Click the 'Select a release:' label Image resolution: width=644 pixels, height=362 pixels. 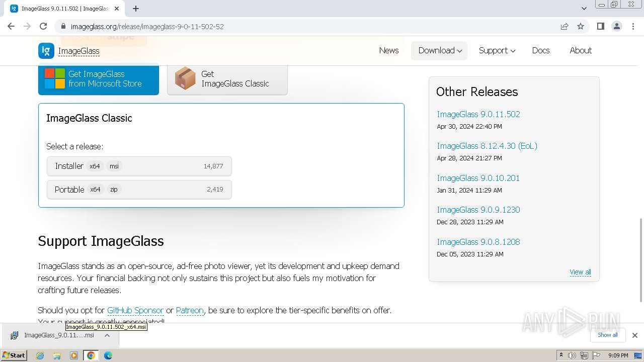74,146
